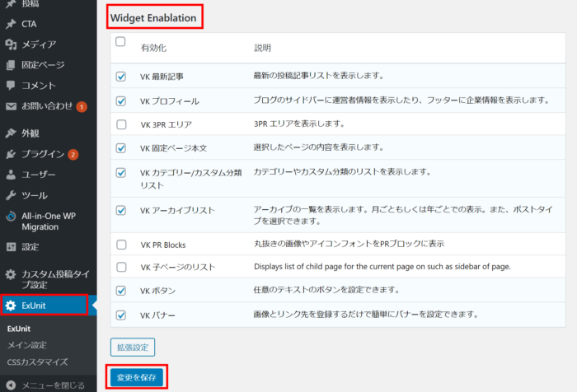Click the プラグイン plug icon
577x392 pixels.
pos(11,154)
